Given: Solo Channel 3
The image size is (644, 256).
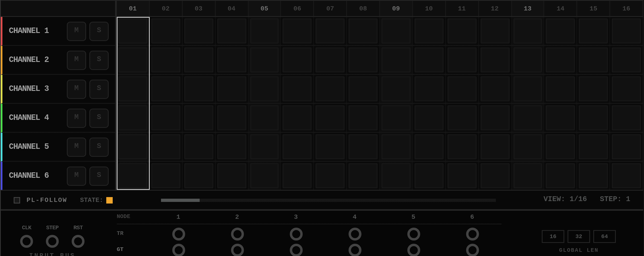Looking at the screenshot, I should coord(99,89).
